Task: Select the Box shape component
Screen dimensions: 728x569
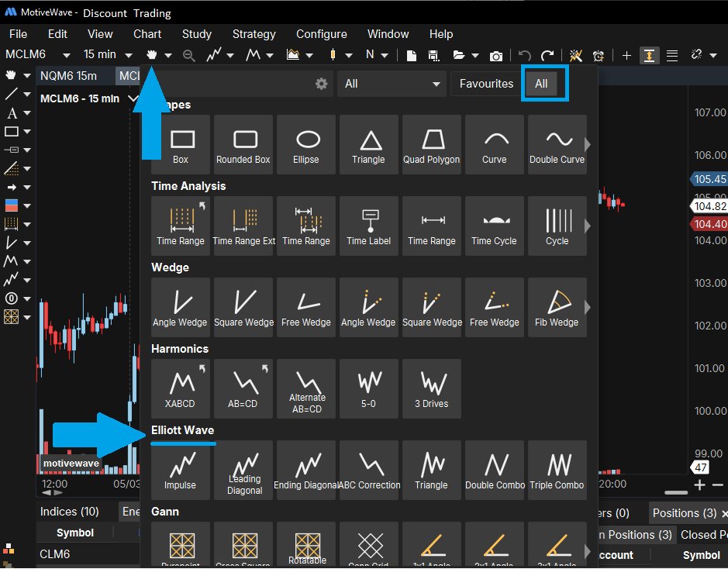Action: [x=181, y=145]
